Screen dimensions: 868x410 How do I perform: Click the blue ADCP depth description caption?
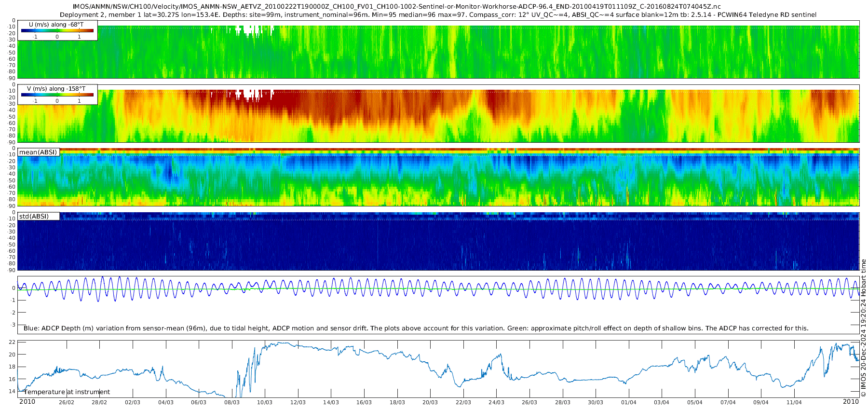point(416,328)
